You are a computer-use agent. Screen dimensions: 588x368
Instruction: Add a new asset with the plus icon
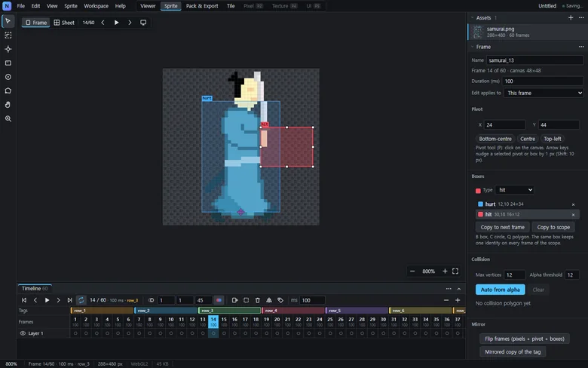click(571, 17)
